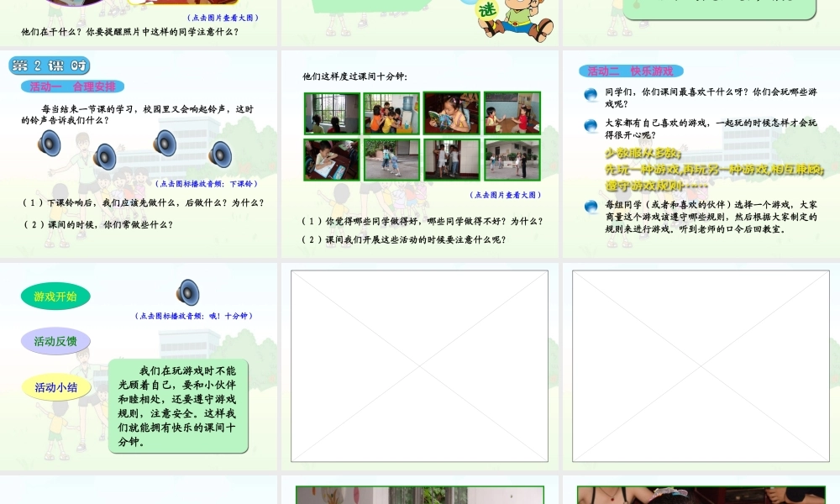Screen dimensions: 840x504
Task: Select the 活动二 快乐游戏 heading label
Action: [x=631, y=71]
